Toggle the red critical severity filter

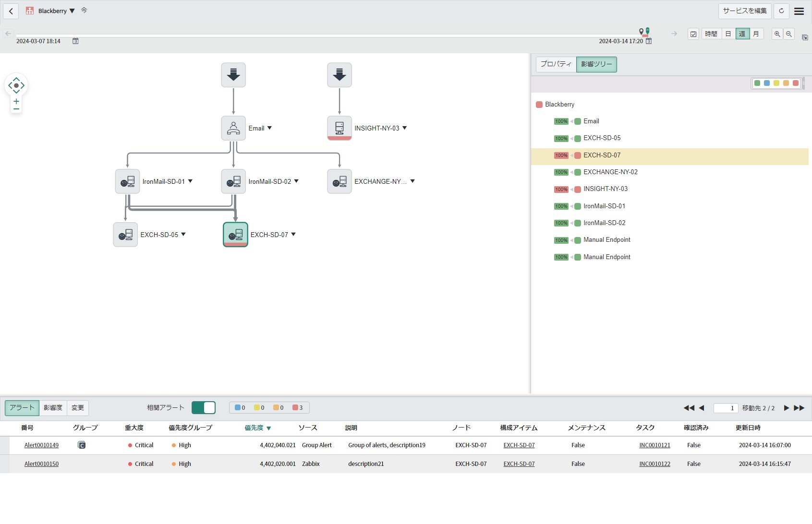pyautogui.click(x=297, y=408)
